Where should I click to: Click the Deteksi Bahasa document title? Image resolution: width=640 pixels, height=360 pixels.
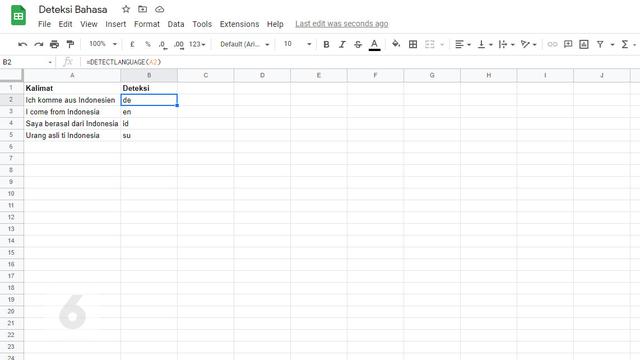[x=73, y=9]
